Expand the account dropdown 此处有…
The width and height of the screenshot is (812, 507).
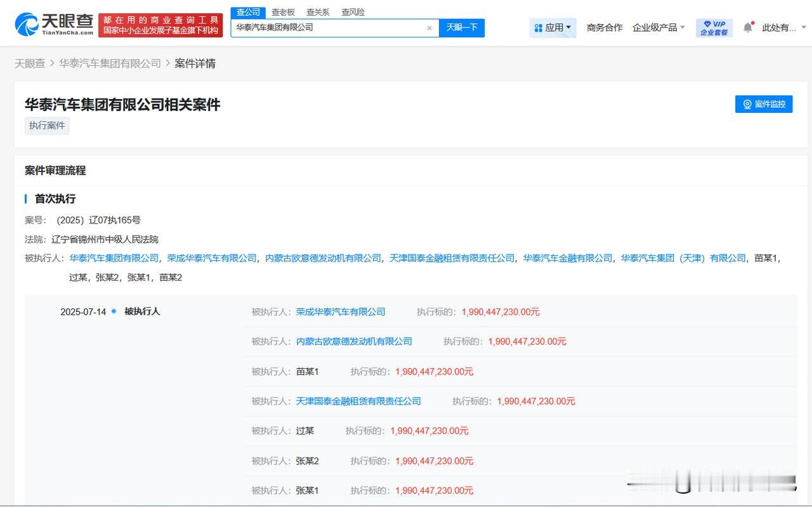pyautogui.click(x=784, y=28)
